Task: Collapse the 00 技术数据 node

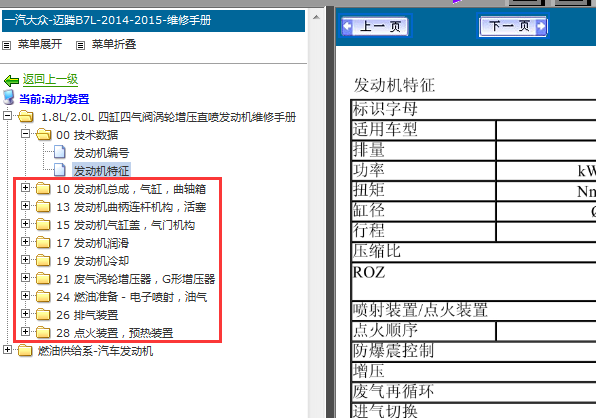Action: point(25,133)
